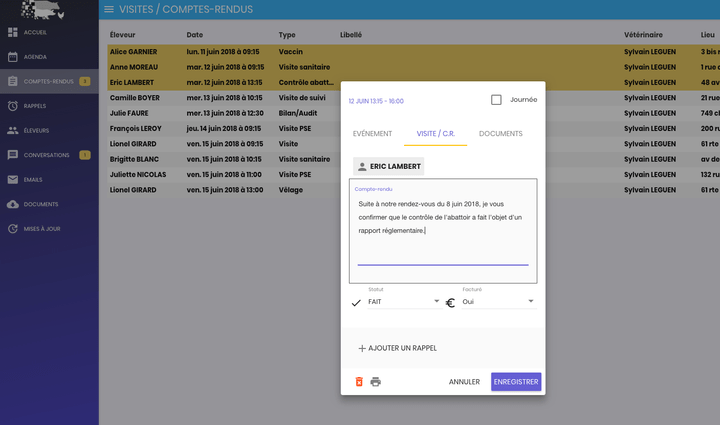Switch to the Événement tab
720x425 pixels.
372,133
